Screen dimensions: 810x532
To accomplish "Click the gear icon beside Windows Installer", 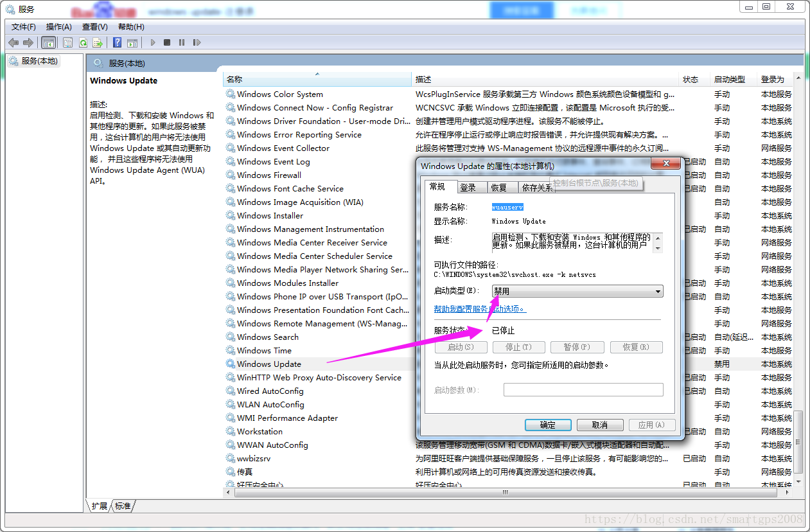I will [x=231, y=215].
